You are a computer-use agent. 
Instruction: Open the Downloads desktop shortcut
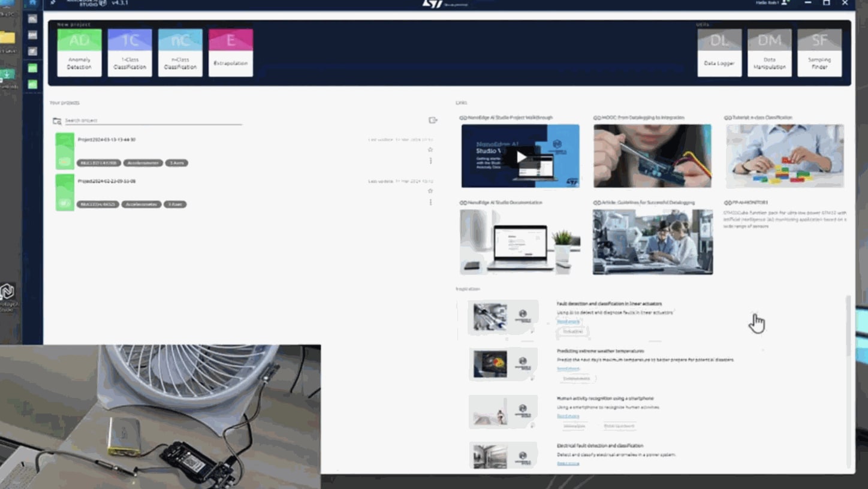click(x=7, y=78)
